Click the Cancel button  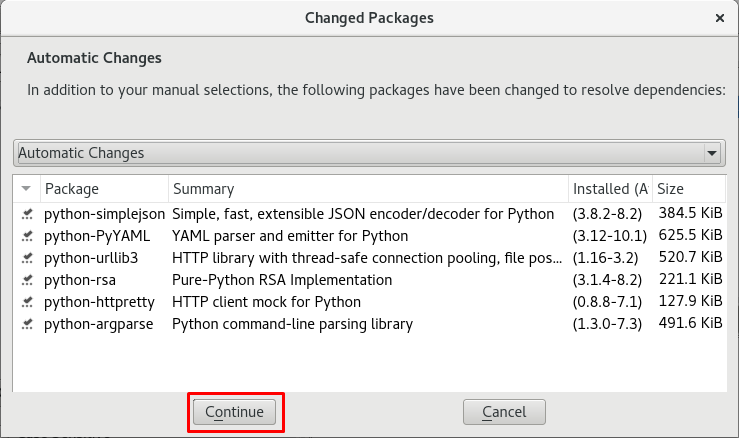(x=504, y=412)
